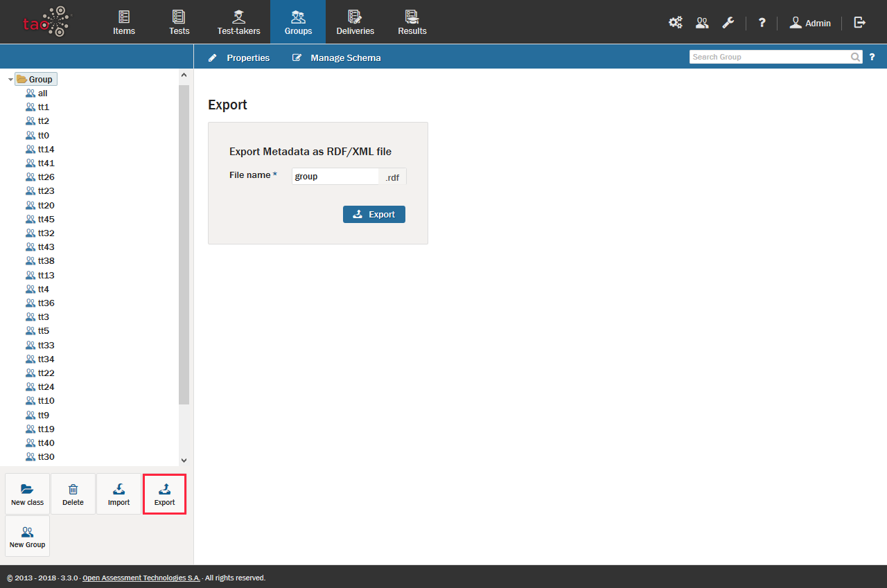887x588 pixels.
Task: Click the Delete trash button
Action: tap(73, 494)
